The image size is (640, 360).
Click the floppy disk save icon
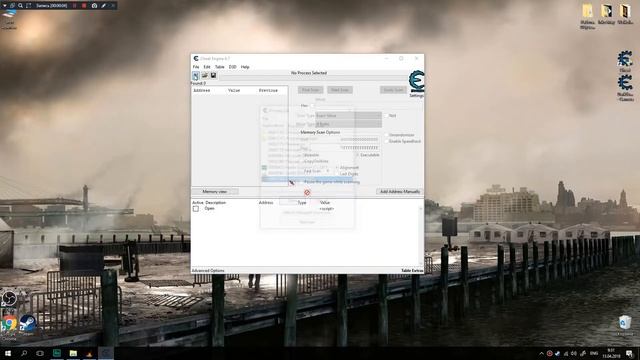213,76
